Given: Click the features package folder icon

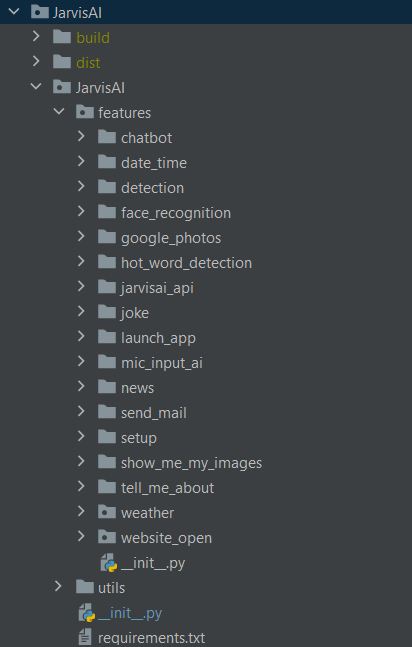Looking at the screenshot, I should point(85,112).
